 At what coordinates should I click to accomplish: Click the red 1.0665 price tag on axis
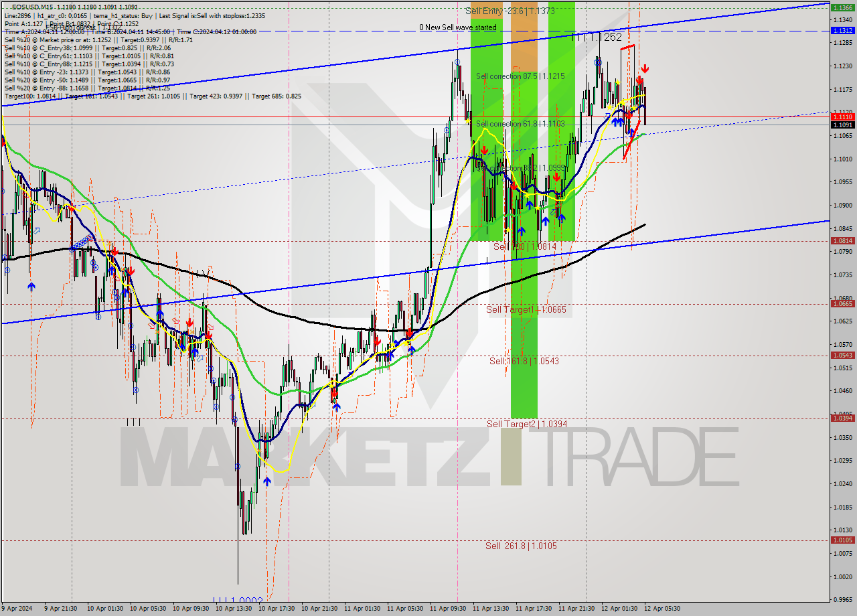coord(842,304)
